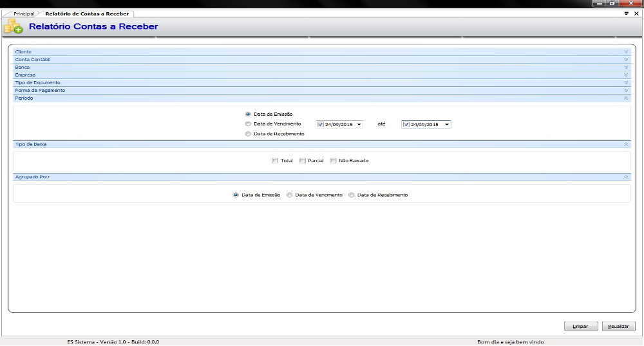Screen dimensions: 644x346
Task: Switch to the Principal tab
Action: tap(24, 14)
